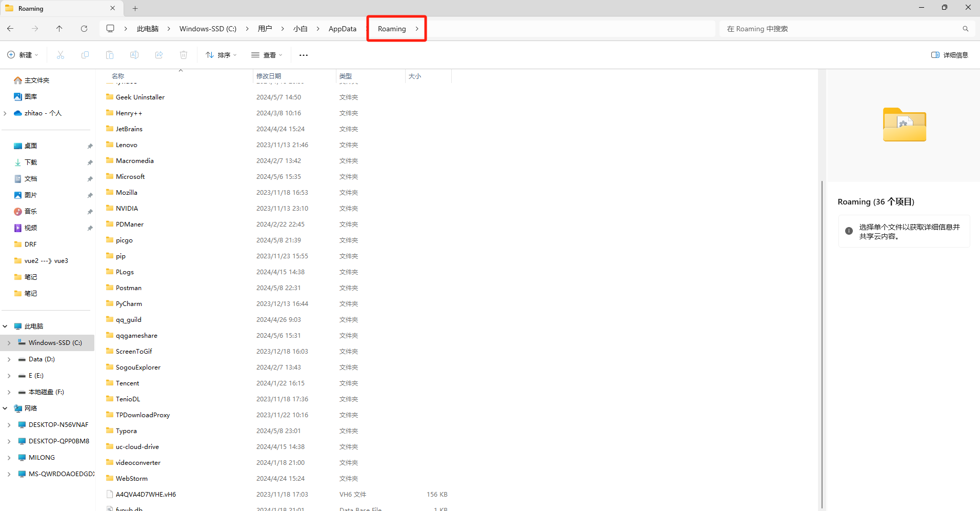Click the PC monitor icon in address bar
Image resolution: width=980 pixels, height=511 pixels.
pos(110,29)
